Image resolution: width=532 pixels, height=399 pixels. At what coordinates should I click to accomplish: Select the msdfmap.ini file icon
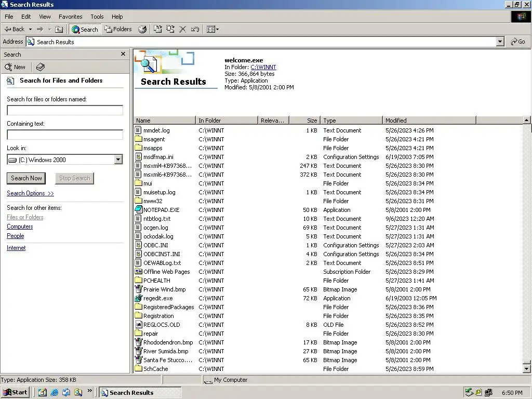138,157
